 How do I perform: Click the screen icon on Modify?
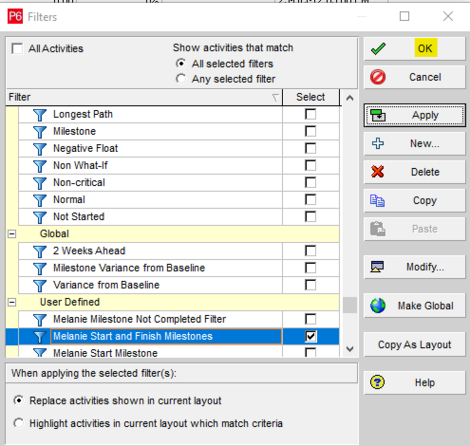click(377, 267)
